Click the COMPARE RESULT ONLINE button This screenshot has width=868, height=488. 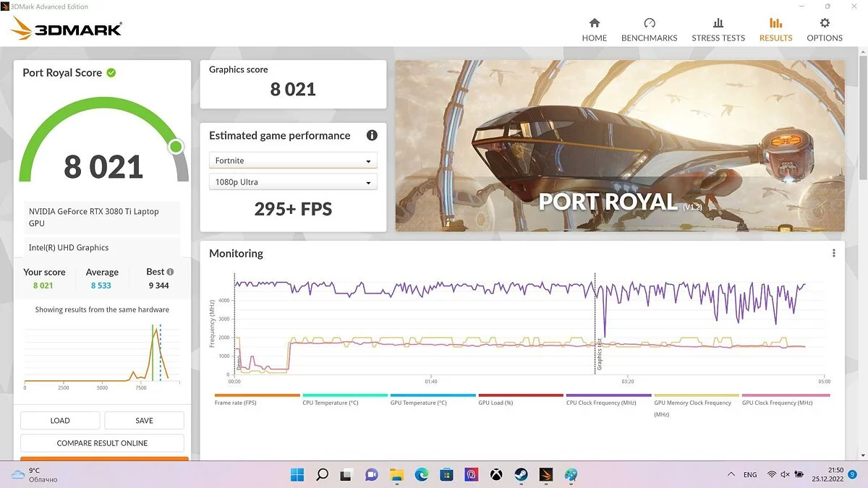102,443
